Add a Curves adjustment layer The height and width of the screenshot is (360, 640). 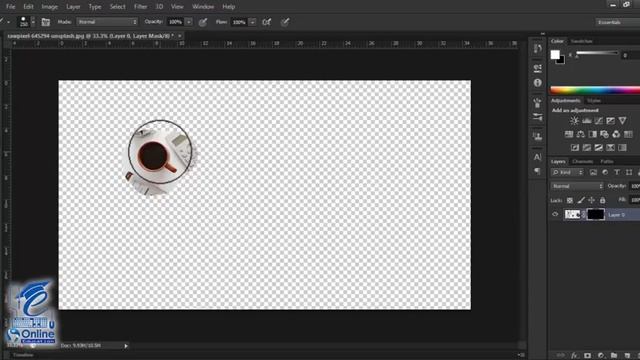(x=598, y=120)
